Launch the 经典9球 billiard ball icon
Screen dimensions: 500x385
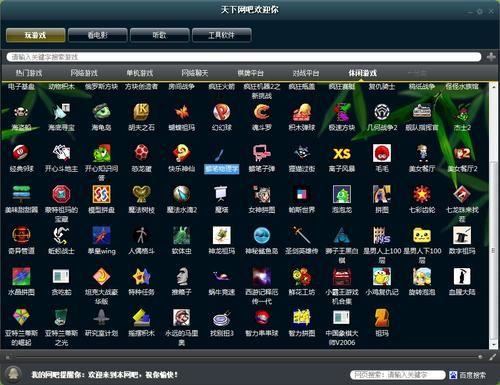(x=21, y=153)
